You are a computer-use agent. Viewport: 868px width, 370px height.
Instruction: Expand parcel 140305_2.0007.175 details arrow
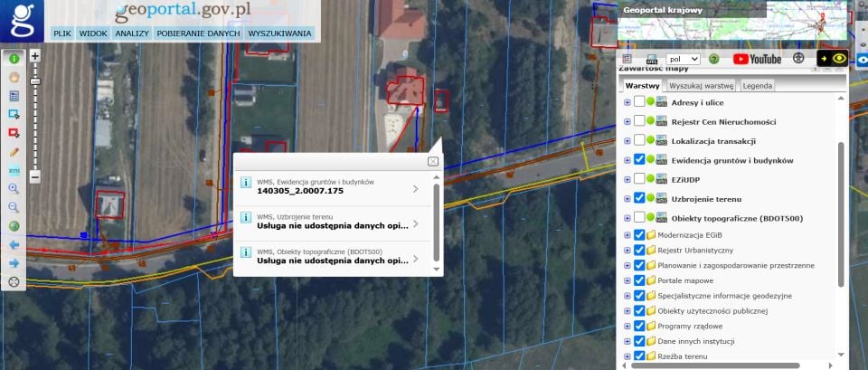coord(416,189)
